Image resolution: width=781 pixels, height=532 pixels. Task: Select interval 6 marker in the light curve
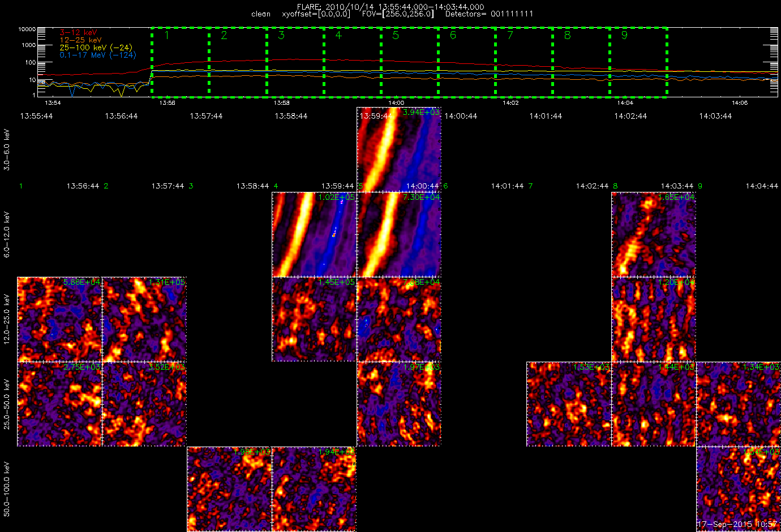(453, 35)
